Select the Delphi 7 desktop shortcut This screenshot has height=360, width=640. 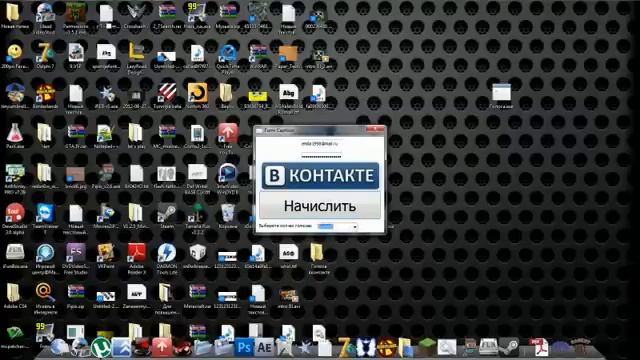point(45,57)
